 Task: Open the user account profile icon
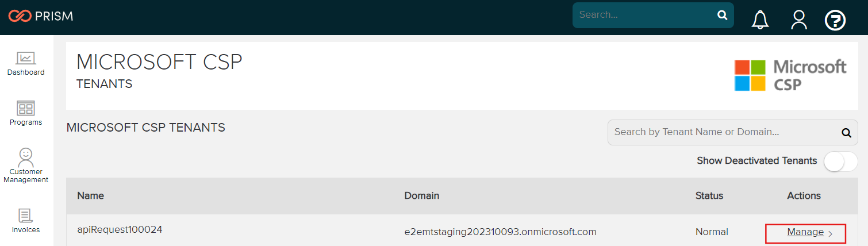(798, 20)
